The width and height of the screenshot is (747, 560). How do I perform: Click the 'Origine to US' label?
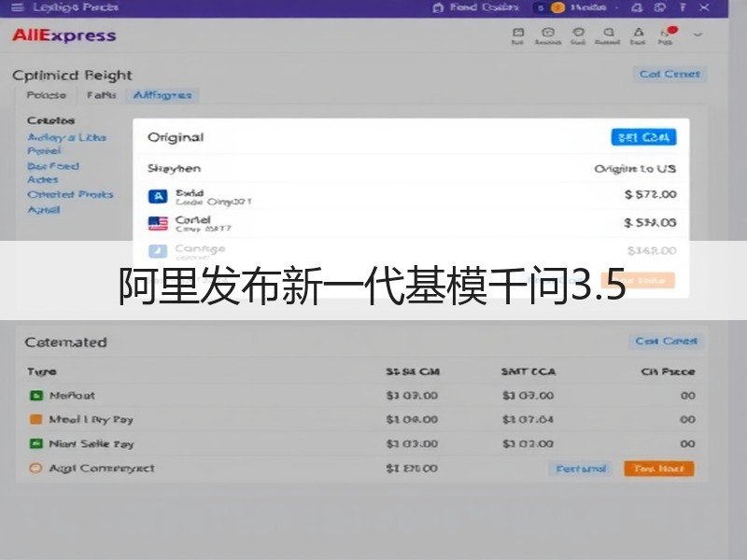[635, 169]
